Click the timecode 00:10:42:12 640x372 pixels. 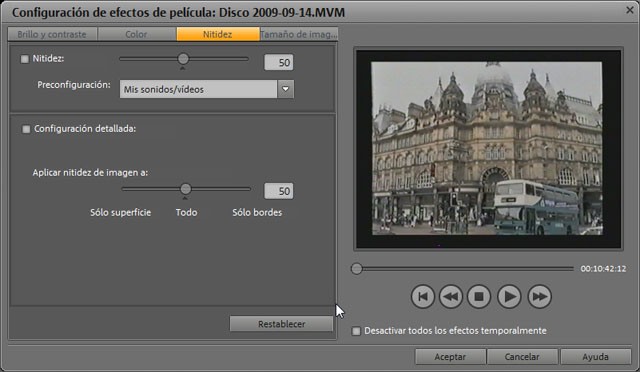603,269
